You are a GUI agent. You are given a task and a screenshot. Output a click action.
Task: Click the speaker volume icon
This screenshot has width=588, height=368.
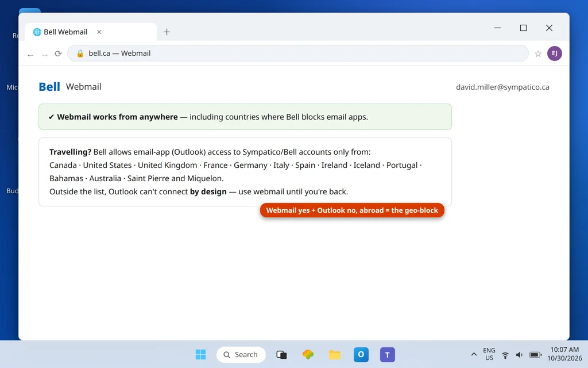(519, 355)
